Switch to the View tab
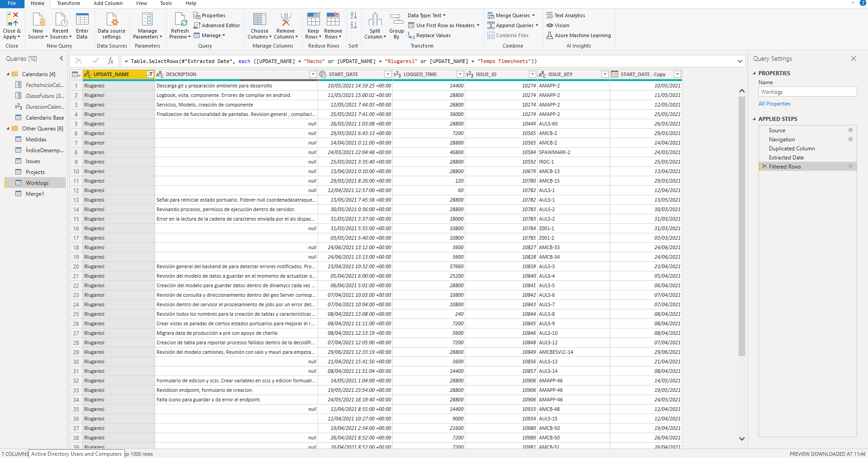 coord(141,3)
